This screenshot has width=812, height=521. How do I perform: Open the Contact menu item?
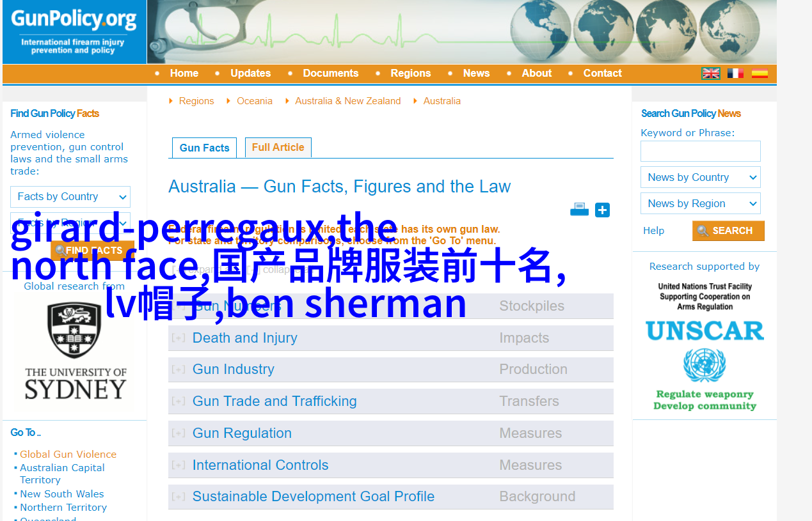(x=603, y=74)
